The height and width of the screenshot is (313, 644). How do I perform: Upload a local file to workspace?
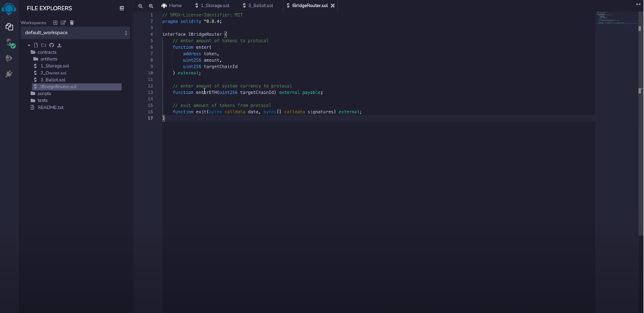[x=59, y=45]
